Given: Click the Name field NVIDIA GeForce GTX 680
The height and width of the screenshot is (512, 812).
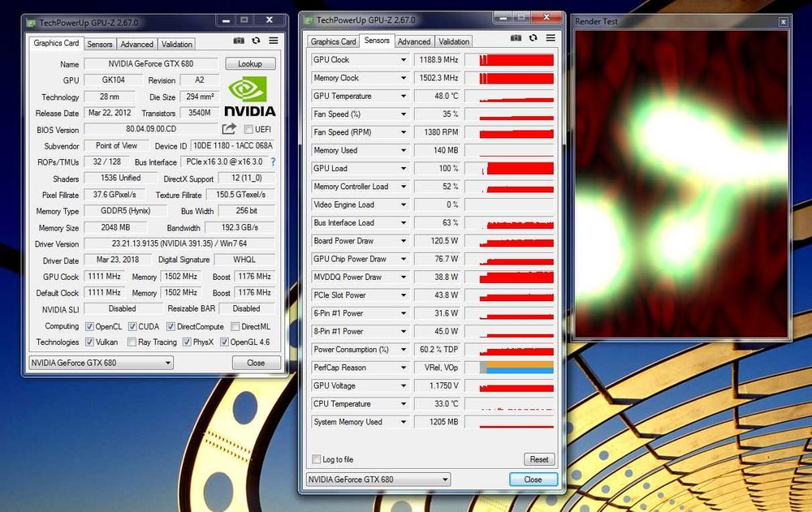Looking at the screenshot, I should [151, 63].
